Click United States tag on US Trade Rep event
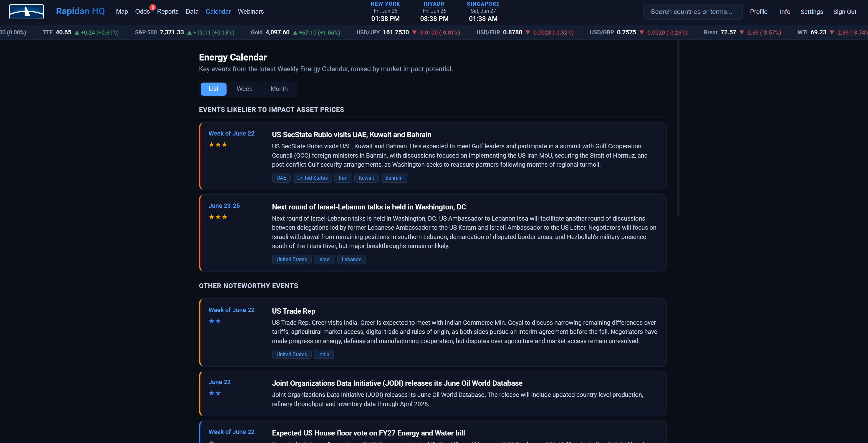Image resolution: width=868 pixels, height=443 pixels. tap(292, 354)
